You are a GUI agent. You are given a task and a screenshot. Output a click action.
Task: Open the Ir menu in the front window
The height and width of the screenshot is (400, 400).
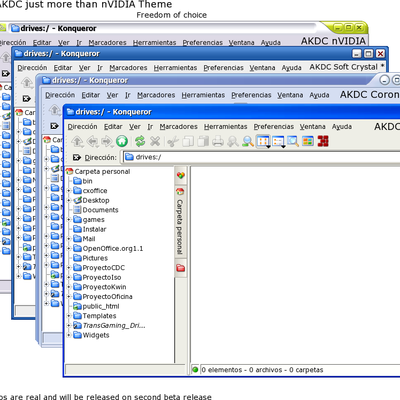(x=150, y=127)
